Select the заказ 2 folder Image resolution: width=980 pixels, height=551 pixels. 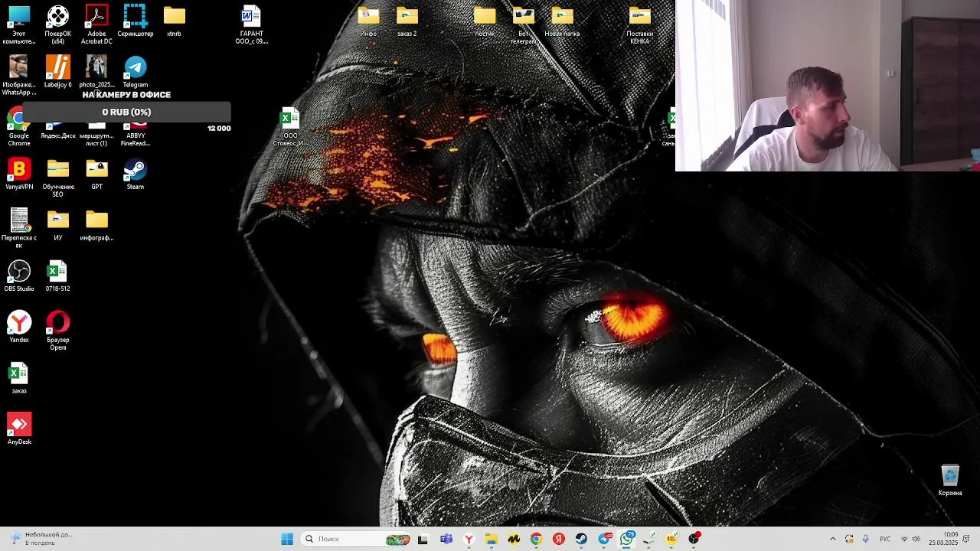pyautogui.click(x=407, y=21)
